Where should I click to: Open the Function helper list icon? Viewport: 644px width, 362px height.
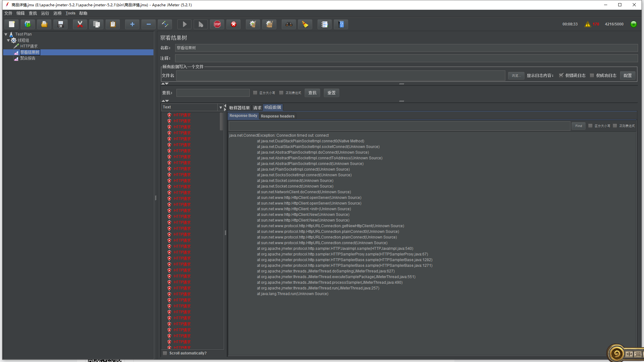325,24
